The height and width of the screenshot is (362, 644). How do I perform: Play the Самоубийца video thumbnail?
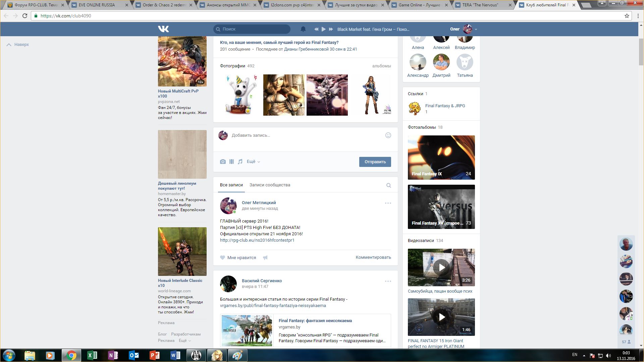click(x=441, y=267)
